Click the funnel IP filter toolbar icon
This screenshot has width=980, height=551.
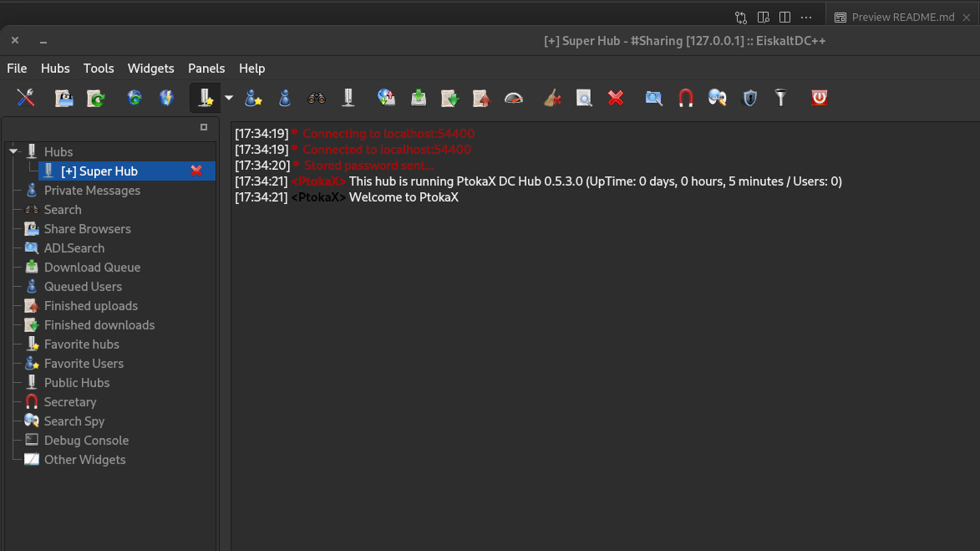tap(780, 98)
